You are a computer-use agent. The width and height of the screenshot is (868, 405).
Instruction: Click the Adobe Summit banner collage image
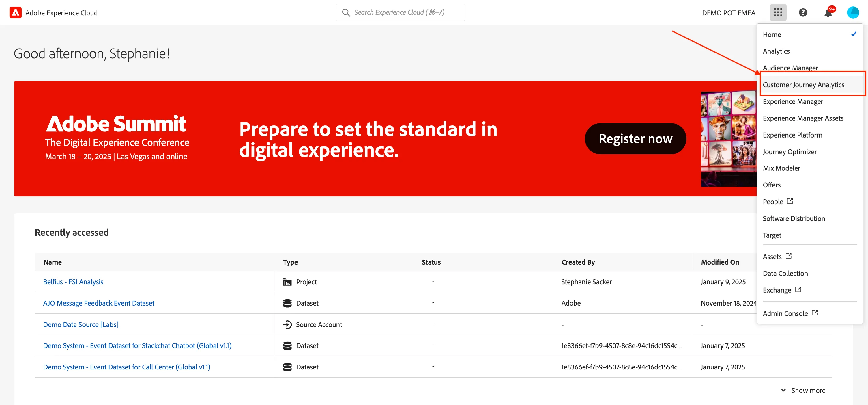[729, 139]
